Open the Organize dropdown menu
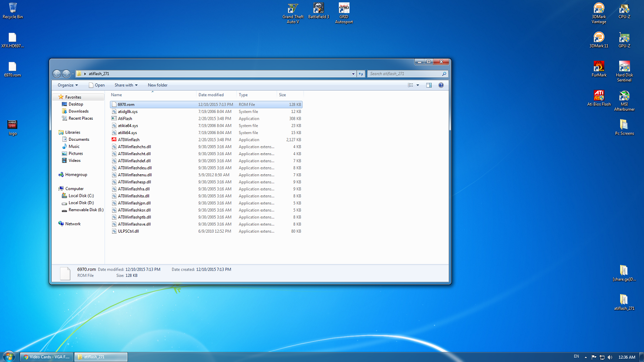Viewport: 644px width, 362px height. tap(68, 85)
